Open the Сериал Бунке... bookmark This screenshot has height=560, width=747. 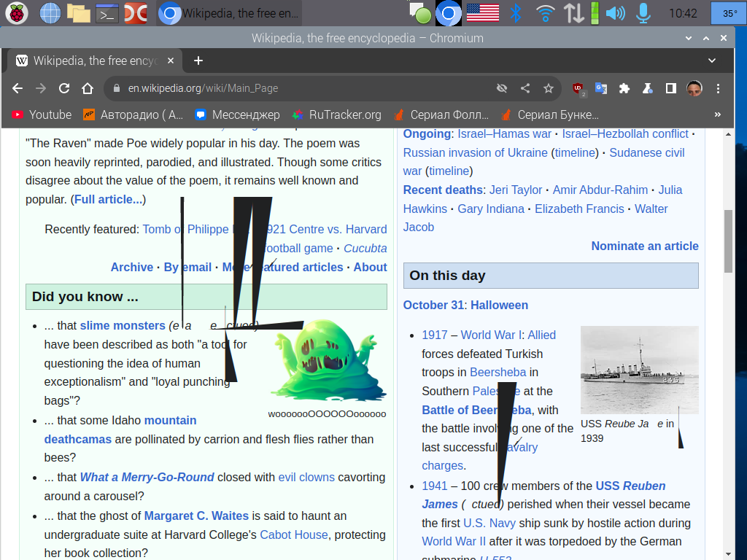pyautogui.click(x=550, y=114)
